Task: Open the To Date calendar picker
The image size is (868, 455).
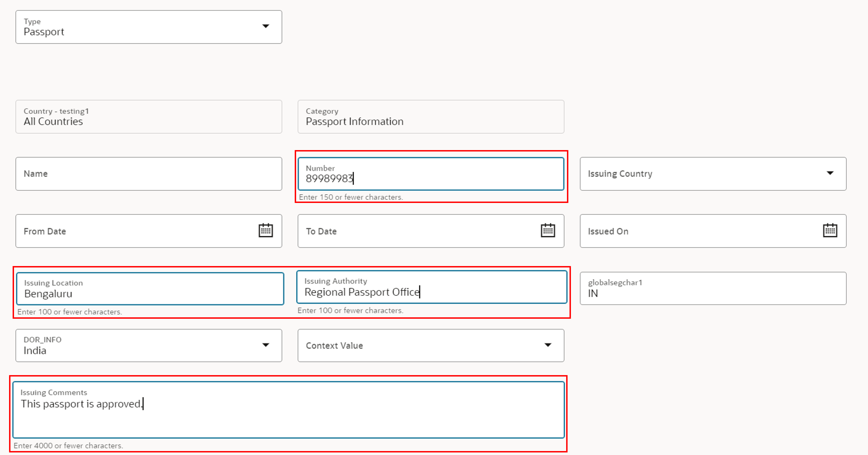Action: (x=548, y=231)
